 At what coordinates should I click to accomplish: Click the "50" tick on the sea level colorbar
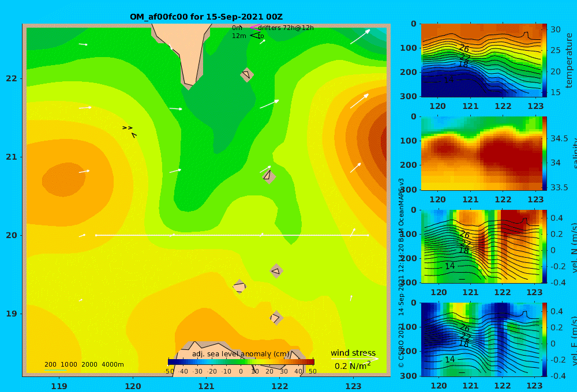[312, 371]
